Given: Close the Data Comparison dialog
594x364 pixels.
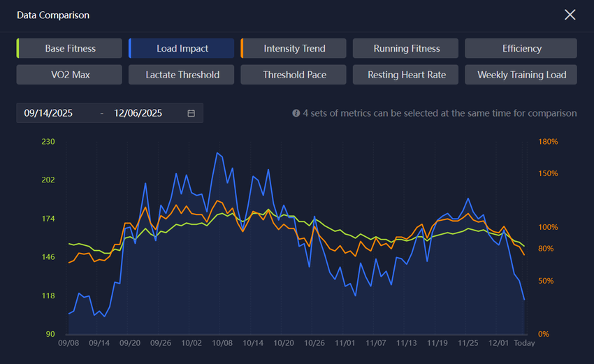Looking at the screenshot, I should pos(570,15).
